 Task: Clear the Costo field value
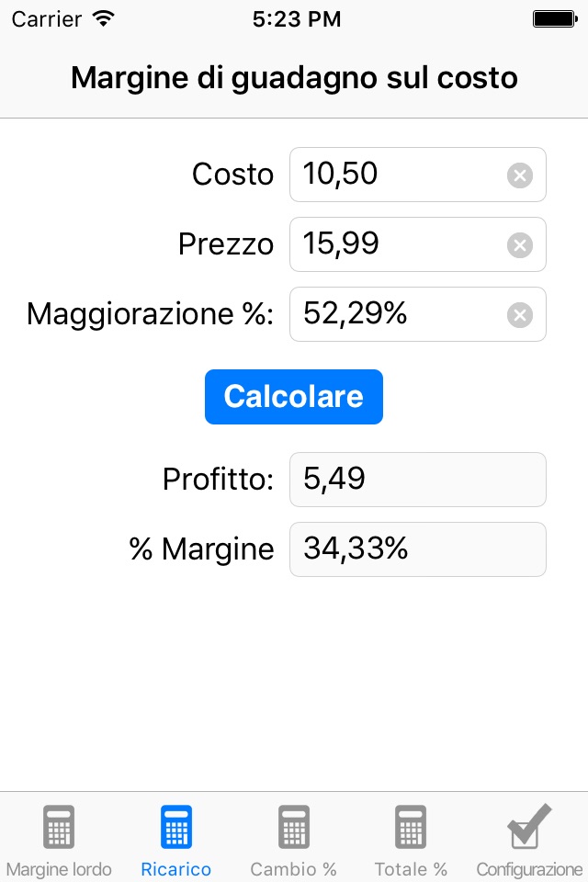[520, 175]
